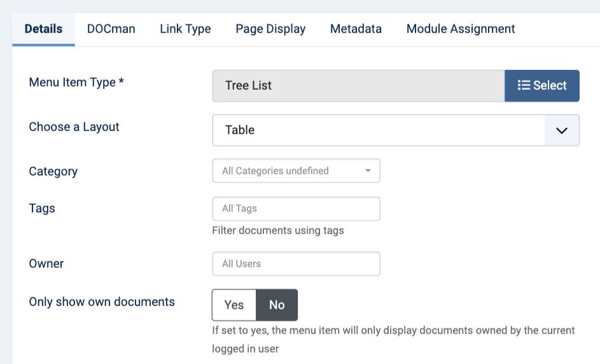Screen dimensions: 600x364
Task: Switch to the DOCman tab
Action: coord(111,29)
